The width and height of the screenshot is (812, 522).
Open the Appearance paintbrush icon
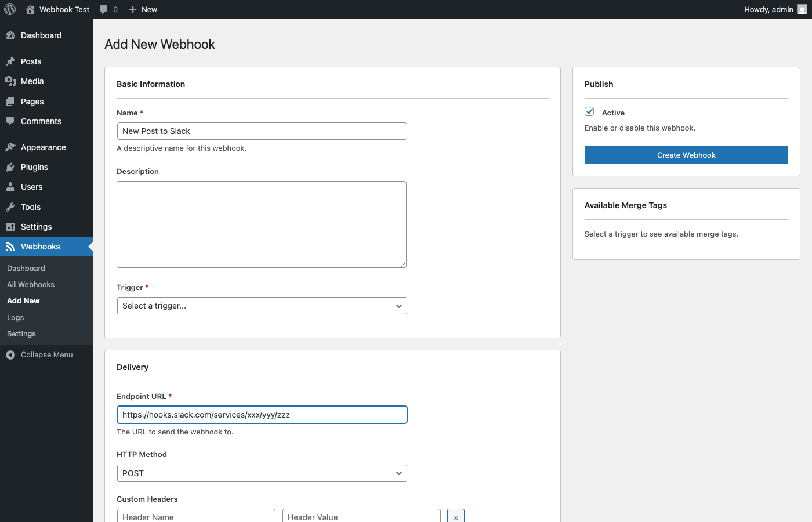[x=11, y=147]
